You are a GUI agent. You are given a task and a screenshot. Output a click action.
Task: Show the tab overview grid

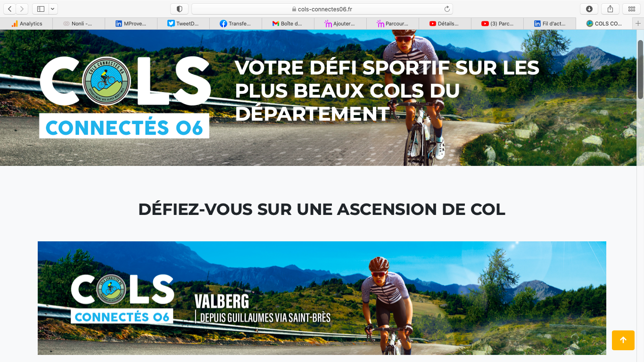[x=632, y=9]
